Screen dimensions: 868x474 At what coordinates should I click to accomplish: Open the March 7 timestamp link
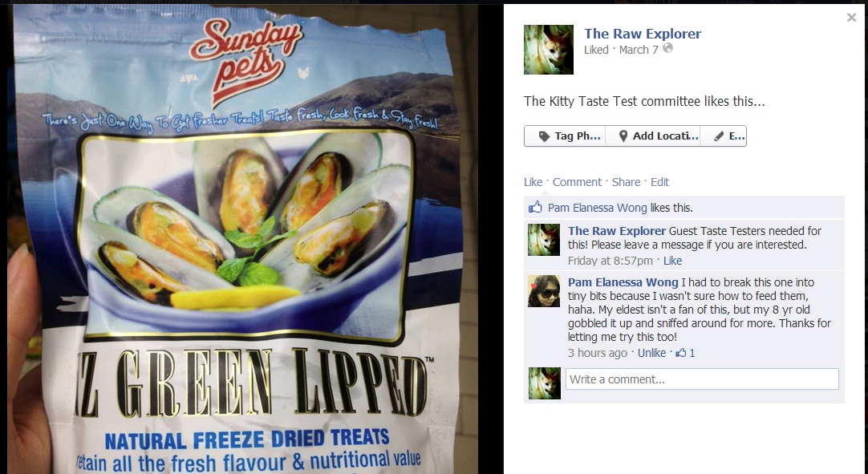pos(639,50)
